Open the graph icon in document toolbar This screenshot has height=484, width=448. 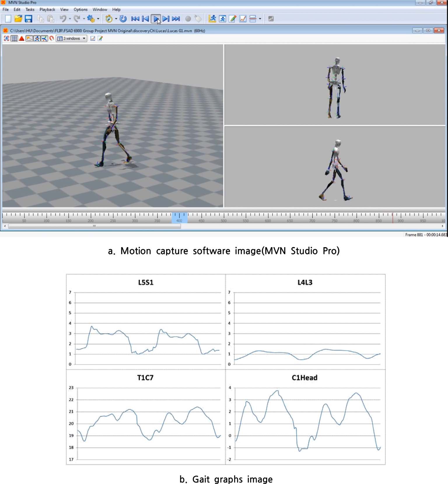(x=93, y=38)
